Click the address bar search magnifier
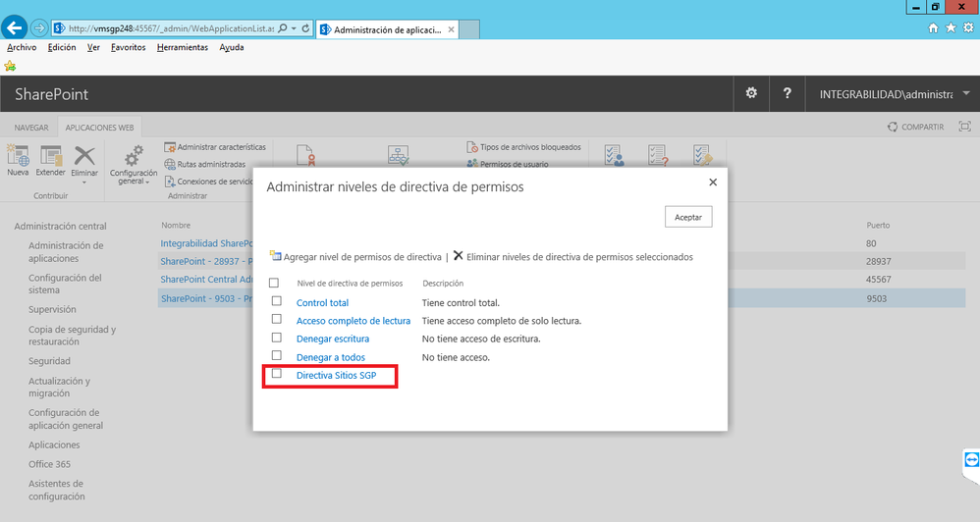The height and width of the screenshot is (522, 980). [283, 28]
